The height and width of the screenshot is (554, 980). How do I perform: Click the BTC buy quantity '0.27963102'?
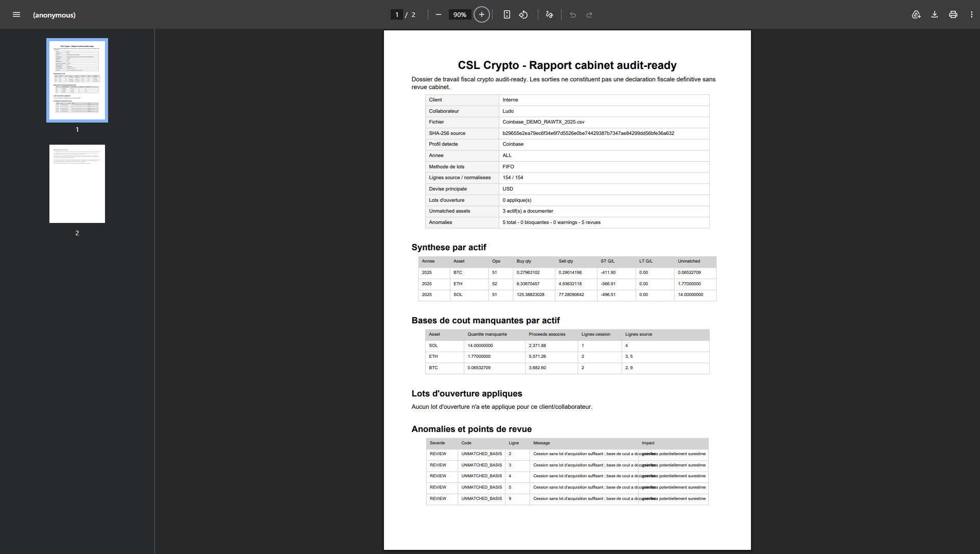click(x=528, y=272)
